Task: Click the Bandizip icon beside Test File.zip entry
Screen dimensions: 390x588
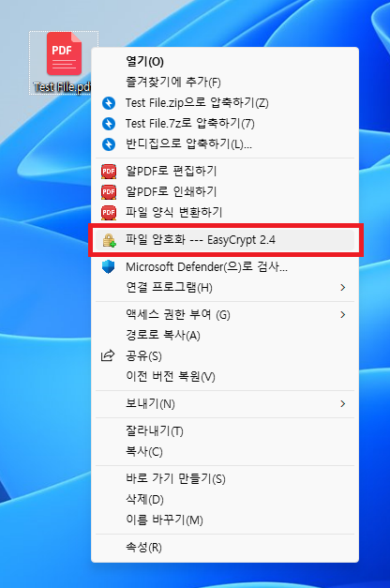Action: [109, 103]
